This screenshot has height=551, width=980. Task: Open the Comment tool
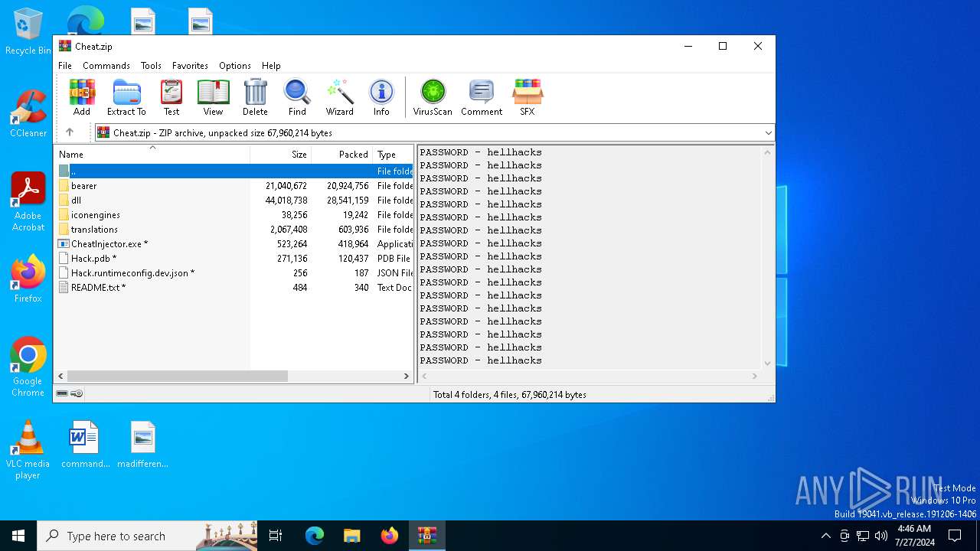click(x=482, y=97)
